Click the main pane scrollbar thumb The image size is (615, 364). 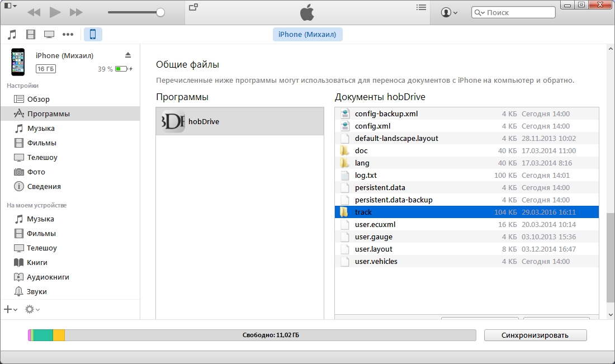pos(611,258)
